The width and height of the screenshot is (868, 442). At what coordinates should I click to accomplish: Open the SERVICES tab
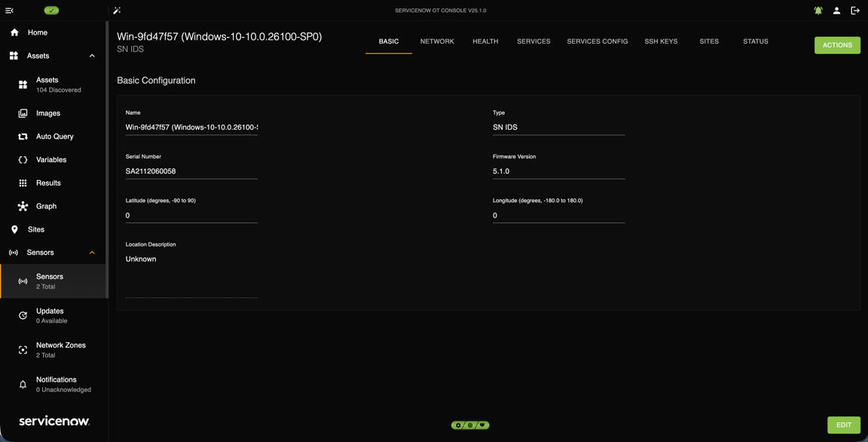tap(533, 41)
